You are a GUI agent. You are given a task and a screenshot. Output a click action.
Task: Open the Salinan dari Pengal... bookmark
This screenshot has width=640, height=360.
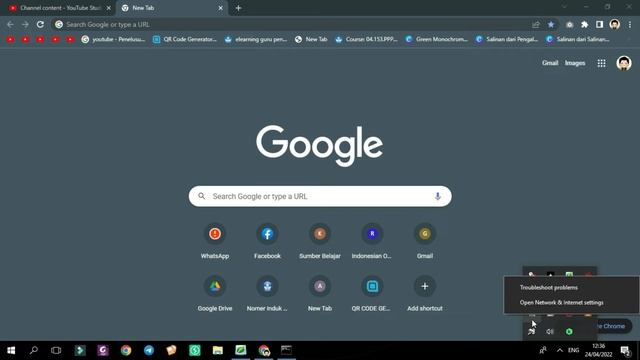pos(507,39)
